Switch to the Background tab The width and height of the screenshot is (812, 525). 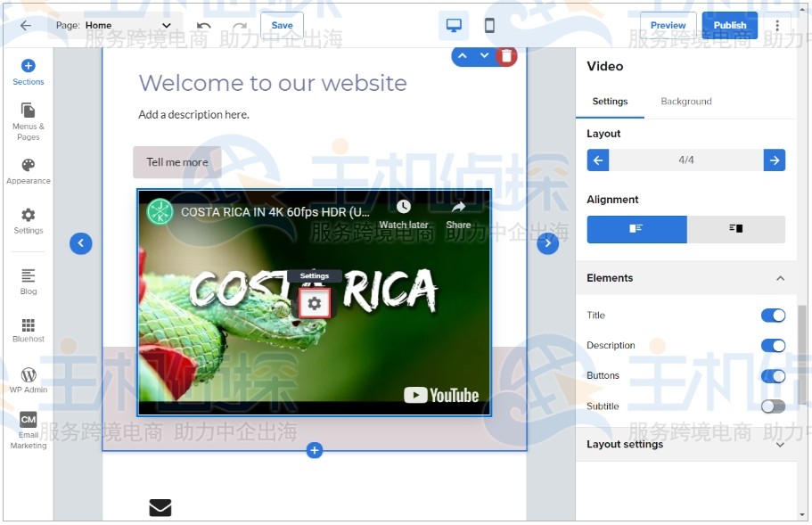[x=685, y=102]
